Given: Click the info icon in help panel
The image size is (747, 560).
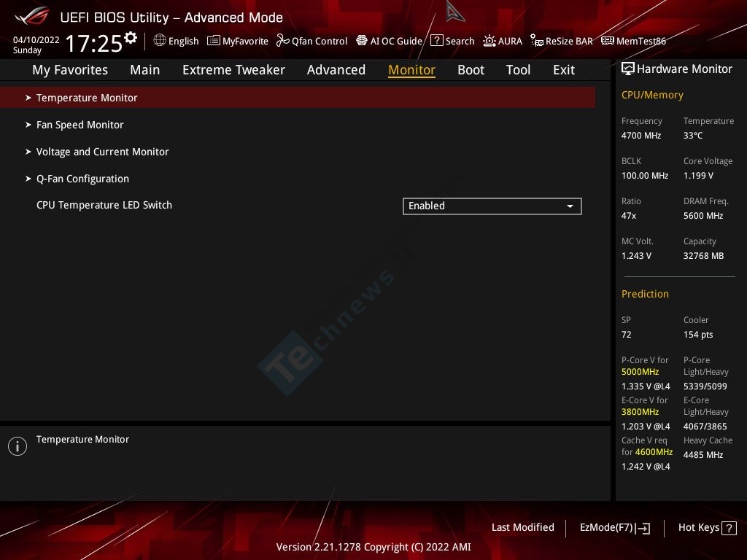Looking at the screenshot, I should [x=18, y=446].
